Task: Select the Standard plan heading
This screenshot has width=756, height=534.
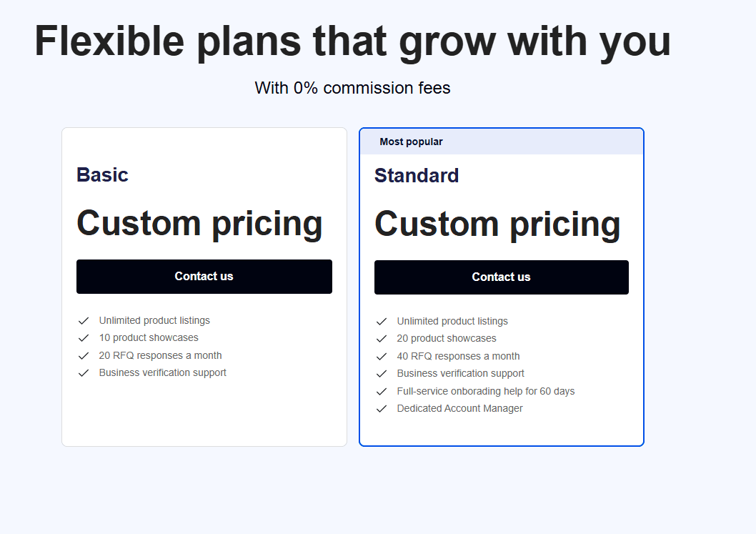Action: tap(417, 176)
